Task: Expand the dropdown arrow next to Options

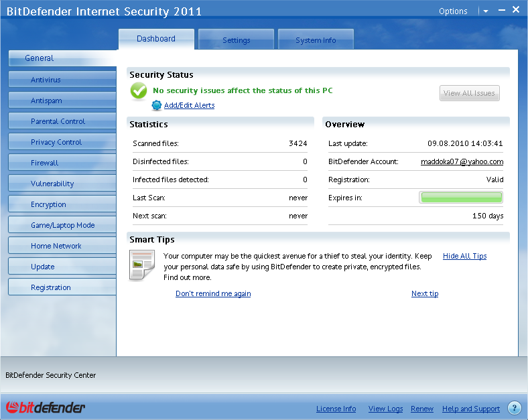Action: pyautogui.click(x=485, y=11)
